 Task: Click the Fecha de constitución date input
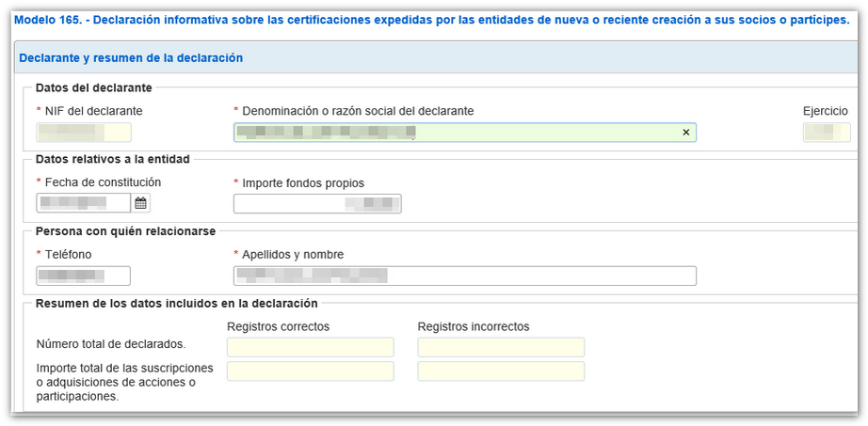coord(83,203)
